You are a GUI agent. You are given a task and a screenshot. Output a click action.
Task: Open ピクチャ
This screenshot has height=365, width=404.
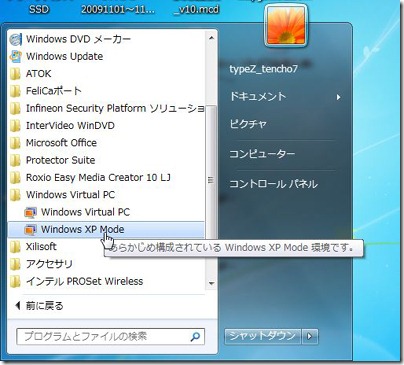[x=248, y=124]
